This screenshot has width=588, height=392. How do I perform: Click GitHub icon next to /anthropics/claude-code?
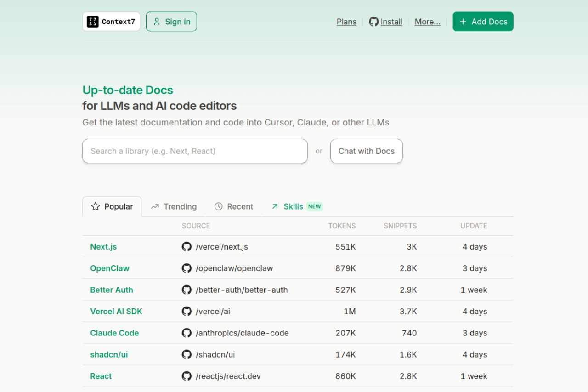point(187,333)
